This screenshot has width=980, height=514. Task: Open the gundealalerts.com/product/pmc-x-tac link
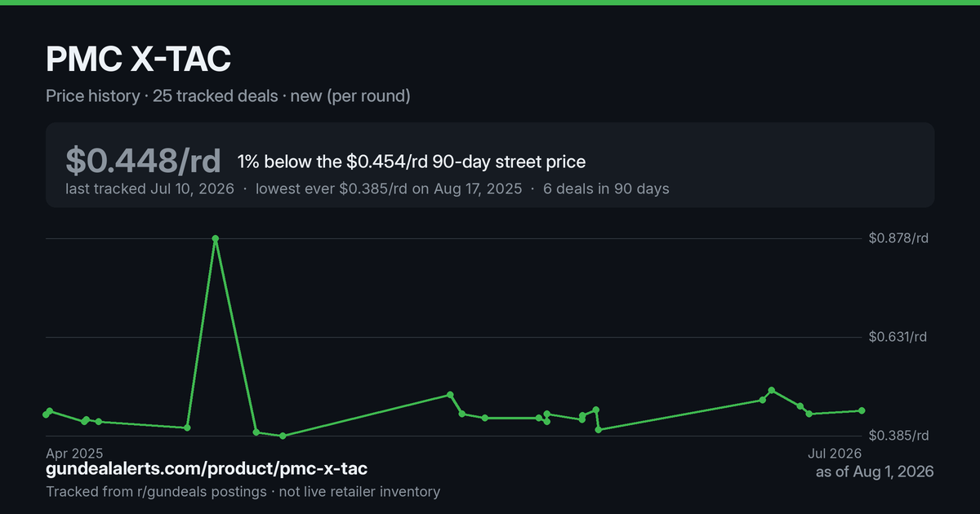click(207, 469)
